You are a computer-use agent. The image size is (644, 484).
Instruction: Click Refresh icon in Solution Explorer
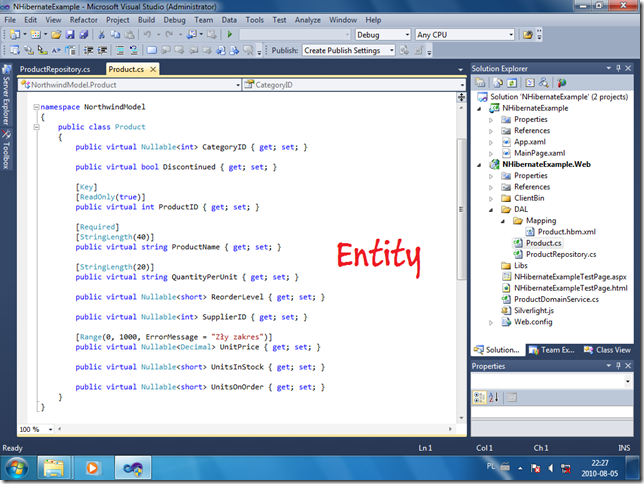click(512, 83)
